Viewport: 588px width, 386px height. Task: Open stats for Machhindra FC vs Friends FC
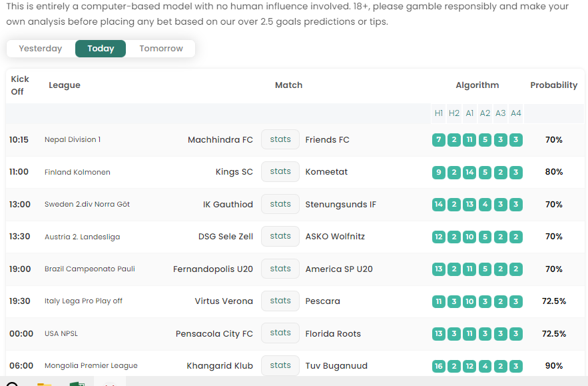click(280, 139)
